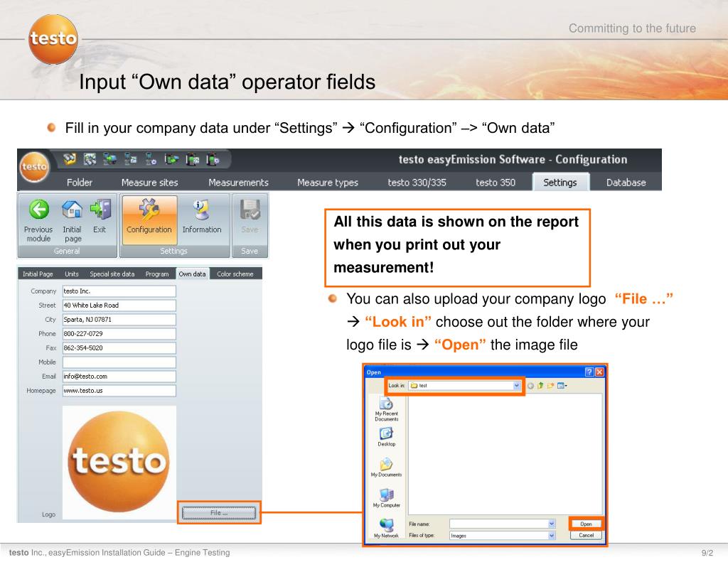Viewport: 728px width, 562px height.
Task: Expand the Look in folder dropdown
Action: click(517, 386)
